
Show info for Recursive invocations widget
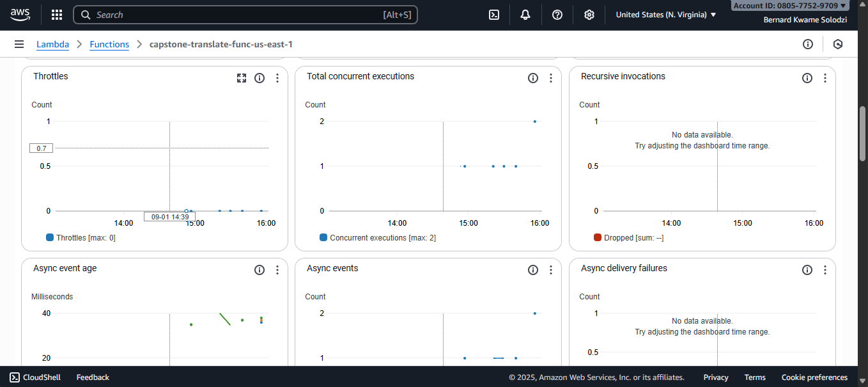click(x=807, y=78)
